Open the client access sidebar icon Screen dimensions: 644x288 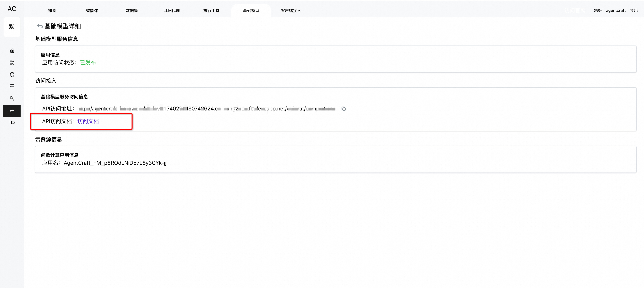pyautogui.click(x=12, y=122)
